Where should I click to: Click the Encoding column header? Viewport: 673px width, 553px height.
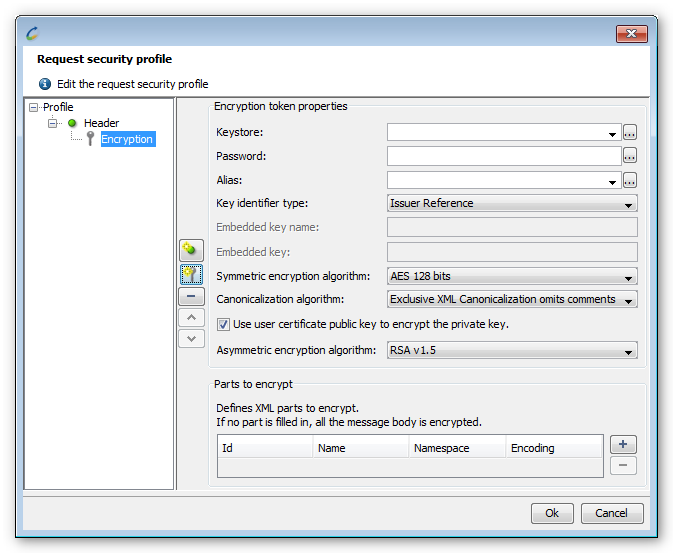tap(554, 448)
